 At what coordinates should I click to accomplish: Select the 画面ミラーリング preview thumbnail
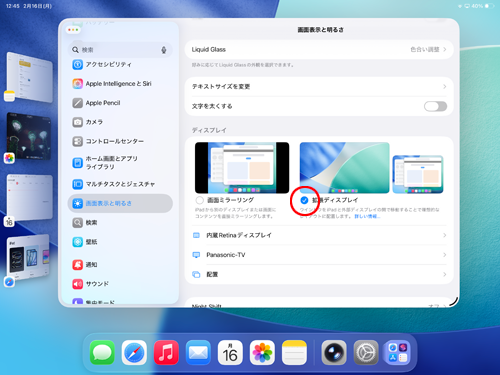point(242,168)
